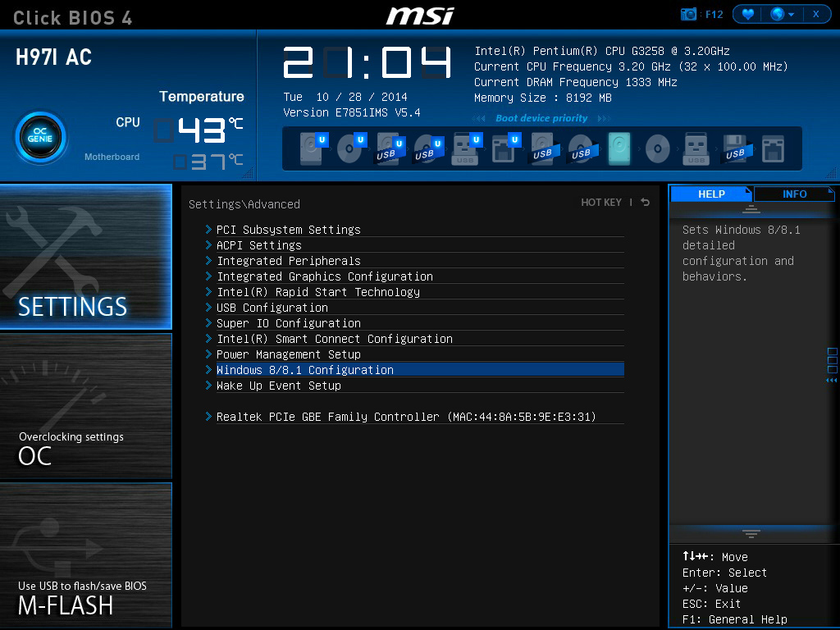Take a screenshot with the camera icon
The width and height of the screenshot is (840, 630).
(x=689, y=15)
